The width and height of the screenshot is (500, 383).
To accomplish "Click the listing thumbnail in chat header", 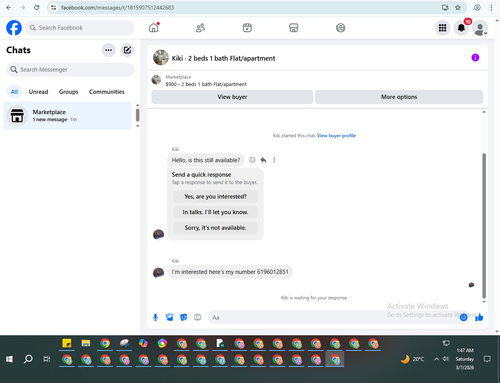I will tap(161, 58).
